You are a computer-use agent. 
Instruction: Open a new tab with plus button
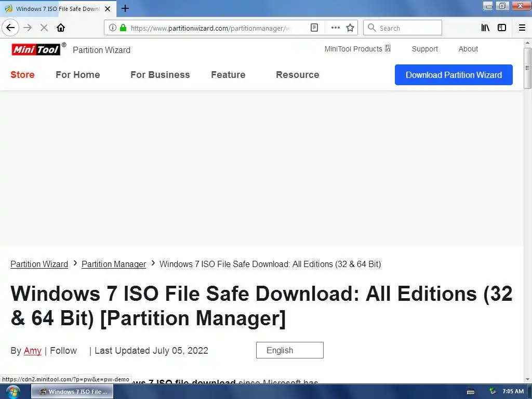[125, 8]
